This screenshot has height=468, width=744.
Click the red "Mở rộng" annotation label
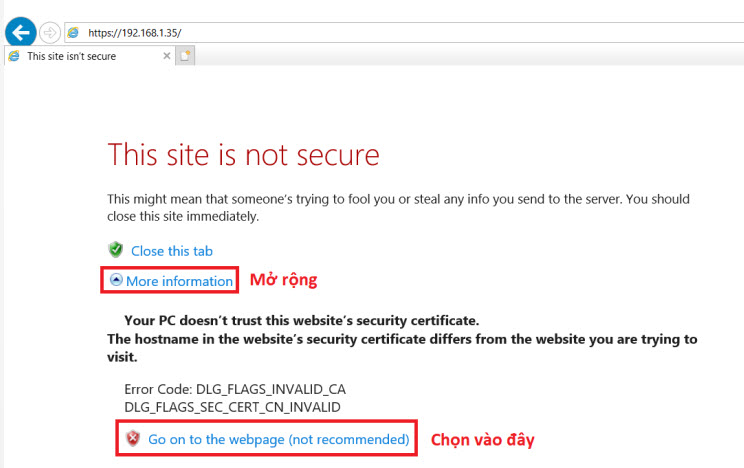click(283, 280)
